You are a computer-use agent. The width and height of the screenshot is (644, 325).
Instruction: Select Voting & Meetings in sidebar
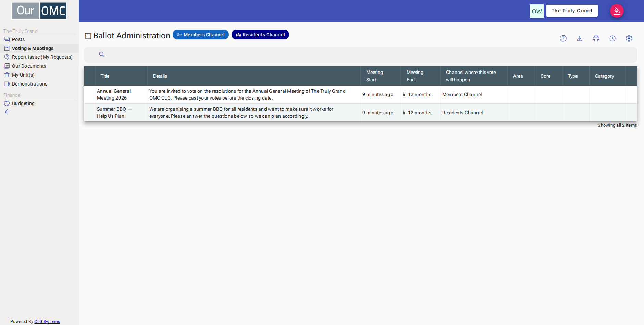pyautogui.click(x=39, y=48)
